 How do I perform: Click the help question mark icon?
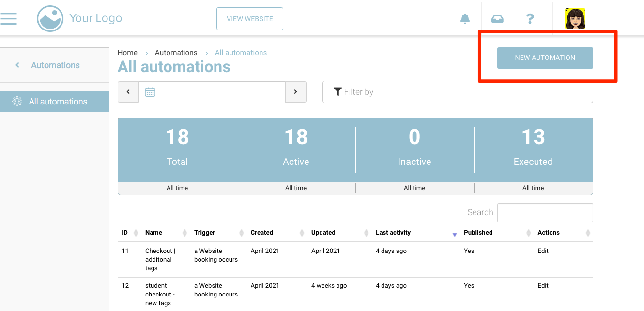pyautogui.click(x=530, y=19)
